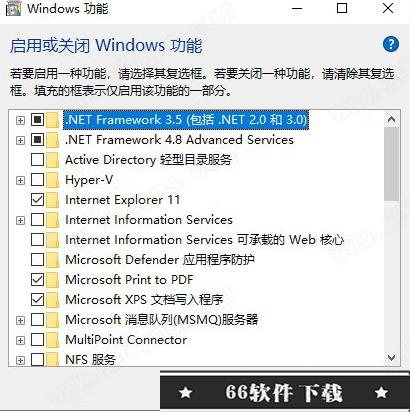Click folder icon next to NFS 服务
Viewport: 410px width, 412px height.
pyautogui.click(x=52, y=359)
